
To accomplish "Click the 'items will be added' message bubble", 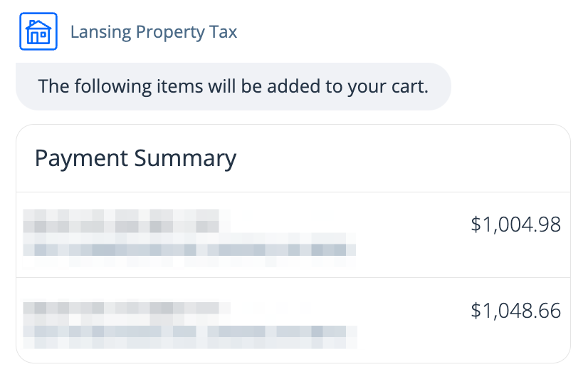I will pos(233,87).
